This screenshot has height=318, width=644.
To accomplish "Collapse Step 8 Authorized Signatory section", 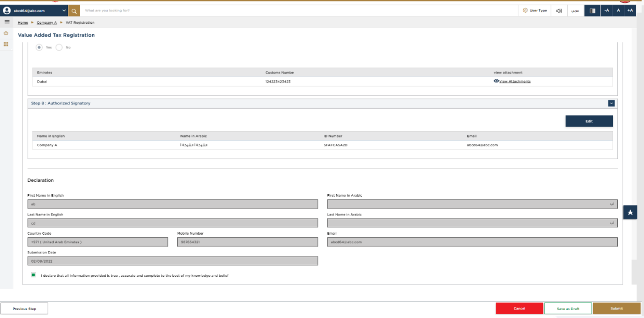I will coord(611,104).
